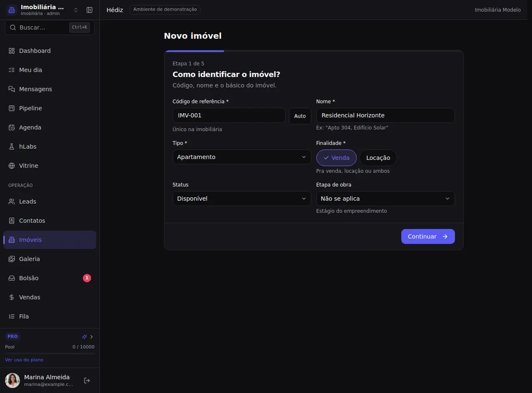Image resolution: width=532 pixels, height=393 pixels.
Task: Collapse the sidebar with the panel icon
Action: (89, 10)
